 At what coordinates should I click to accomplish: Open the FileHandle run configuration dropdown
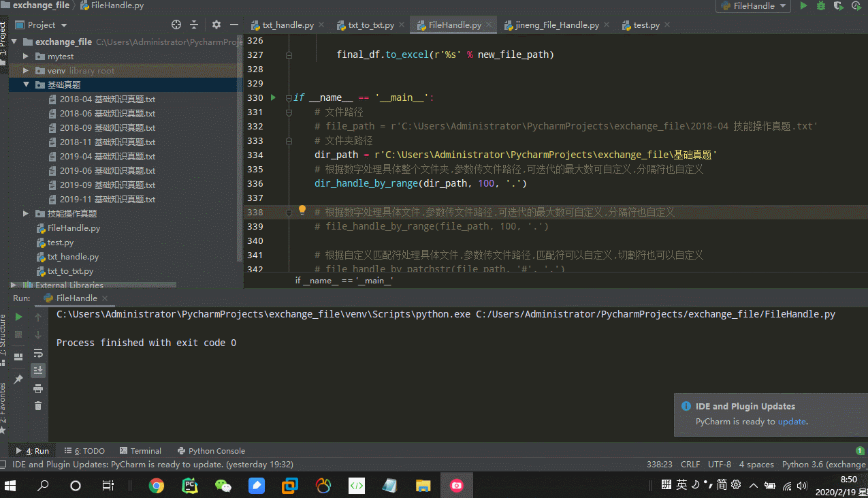click(752, 6)
